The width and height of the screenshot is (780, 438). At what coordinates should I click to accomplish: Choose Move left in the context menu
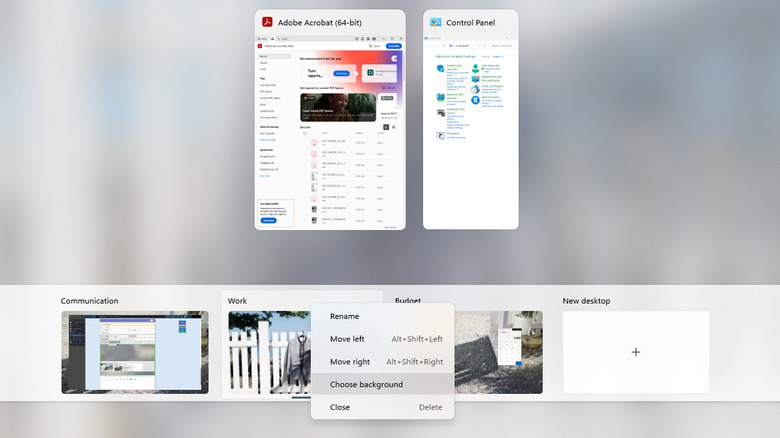tap(382, 339)
